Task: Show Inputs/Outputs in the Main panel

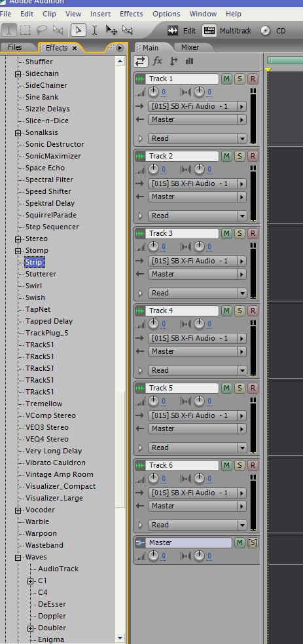Action: [x=140, y=61]
